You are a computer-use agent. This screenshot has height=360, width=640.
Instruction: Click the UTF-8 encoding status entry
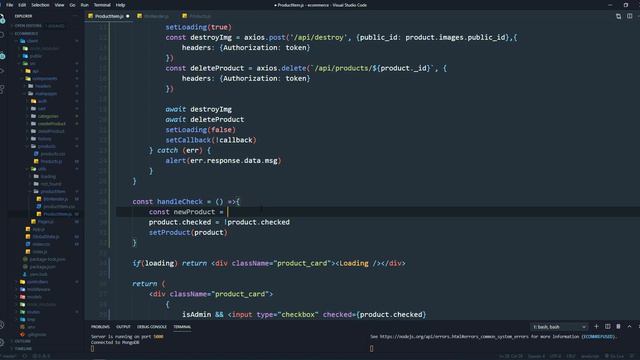click(556, 356)
